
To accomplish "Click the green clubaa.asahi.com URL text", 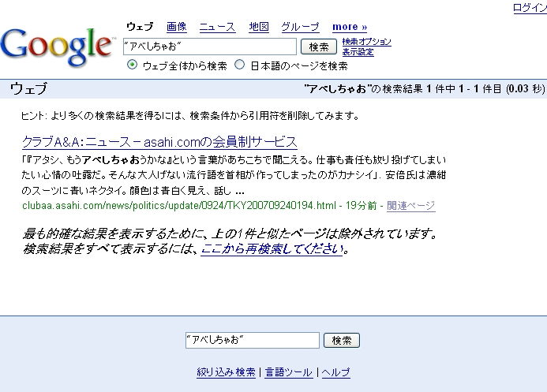I will (x=179, y=206).
